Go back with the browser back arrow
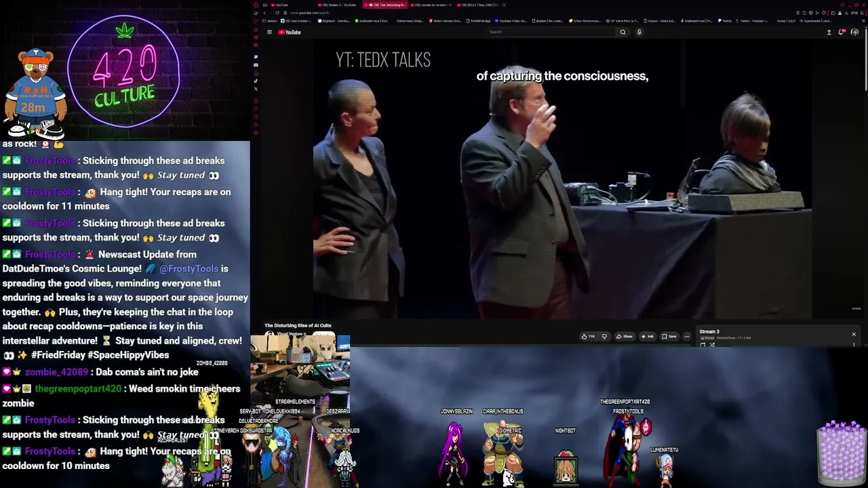868x488 pixels. [264, 13]
